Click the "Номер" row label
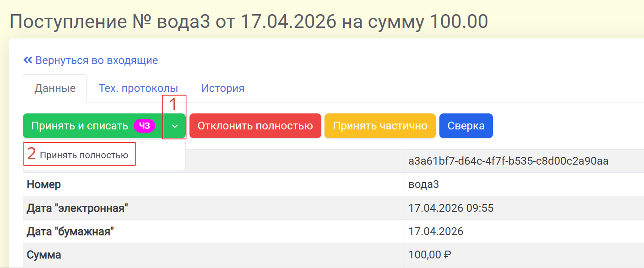Image resolution: width=644 pixels, height=268 pixels. 44,184
